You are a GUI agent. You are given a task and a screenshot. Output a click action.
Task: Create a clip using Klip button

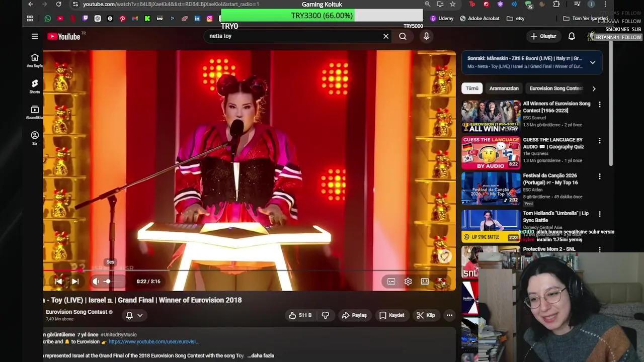[426, 315]
